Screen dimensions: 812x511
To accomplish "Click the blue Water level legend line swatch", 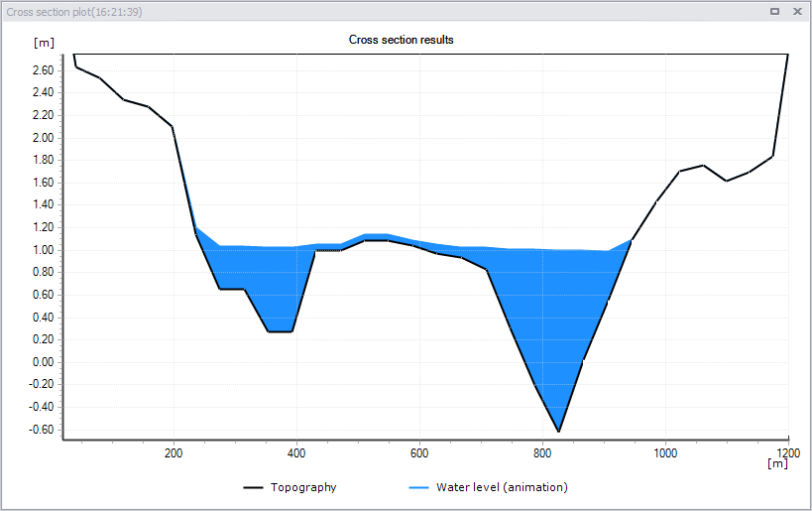I will [419, 487].
